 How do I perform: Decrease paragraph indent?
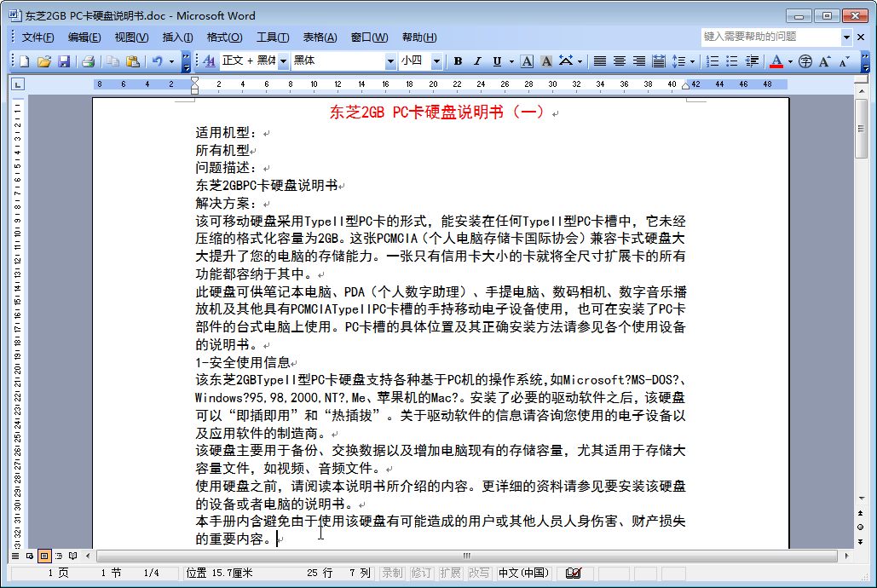click(753, 61)
